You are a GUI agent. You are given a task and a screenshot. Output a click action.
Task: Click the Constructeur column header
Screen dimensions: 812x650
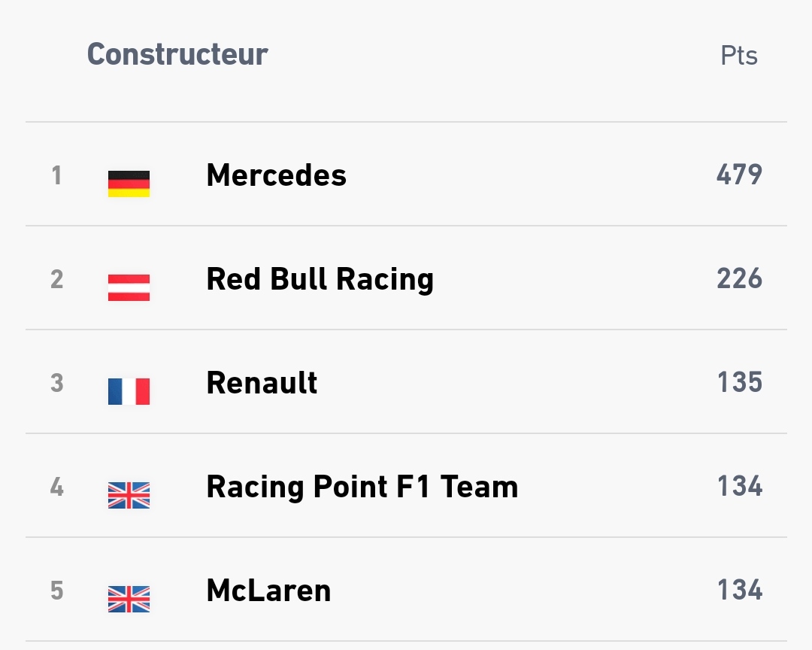177,54
